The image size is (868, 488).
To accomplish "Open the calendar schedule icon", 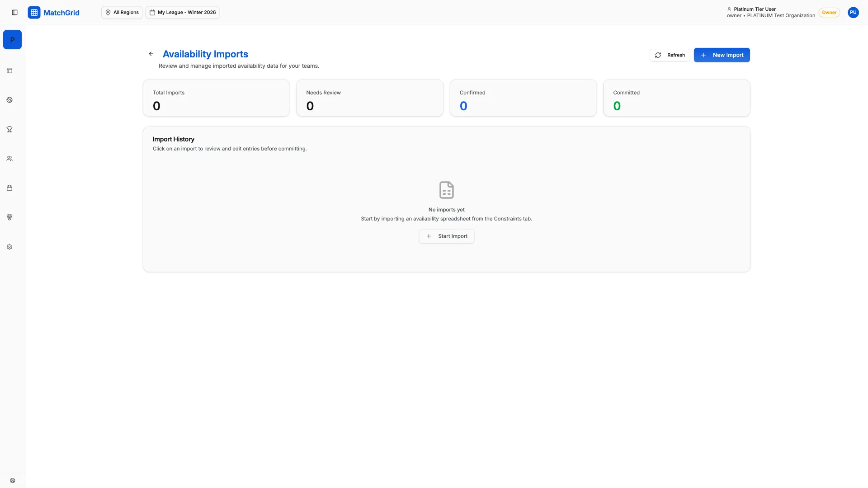I will [x=9, y=188].
